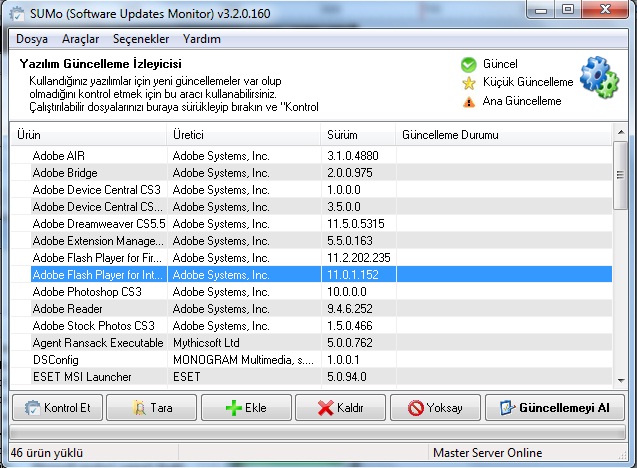This screenshot has height=468, width=637.
Task: Click the Güncellemeyi Al button
Action: [555, 407]
